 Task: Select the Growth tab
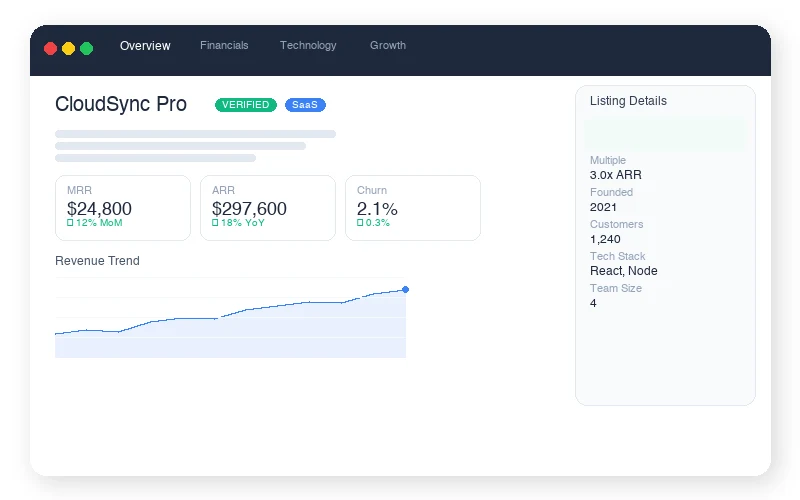tap(388, 46)
